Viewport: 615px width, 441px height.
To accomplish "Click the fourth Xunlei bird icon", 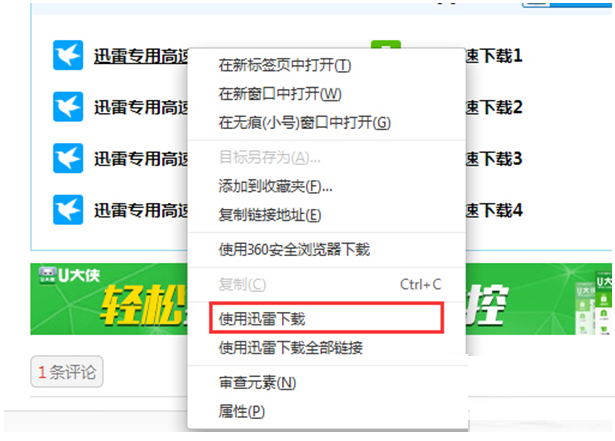I will (x=68, y=210).
